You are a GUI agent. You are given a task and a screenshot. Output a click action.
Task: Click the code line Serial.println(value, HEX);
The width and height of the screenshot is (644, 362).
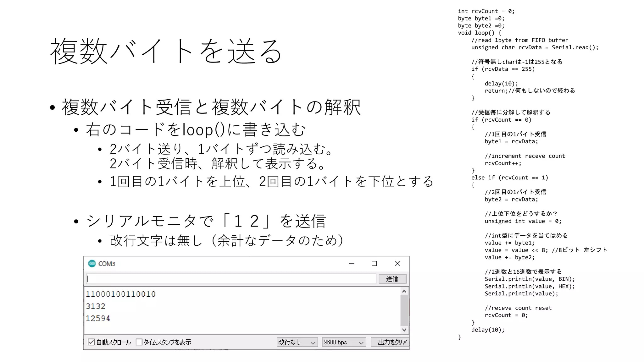click(530, 286)
